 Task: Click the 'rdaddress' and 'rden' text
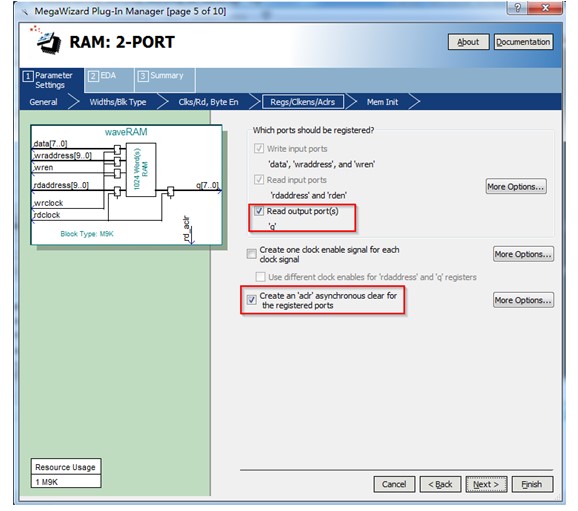point(308,195)
